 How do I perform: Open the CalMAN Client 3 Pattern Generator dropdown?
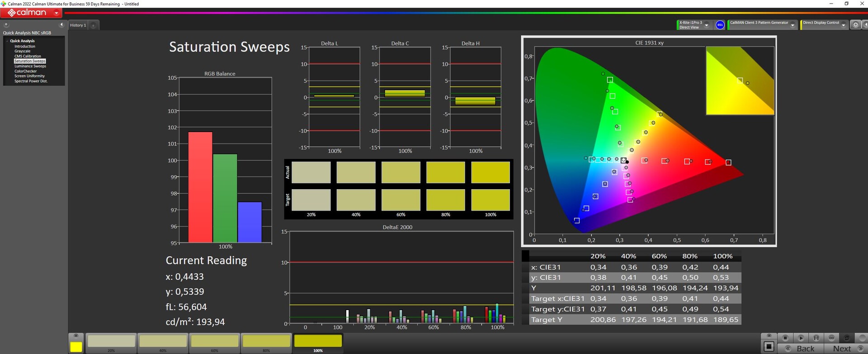(792, 25)
